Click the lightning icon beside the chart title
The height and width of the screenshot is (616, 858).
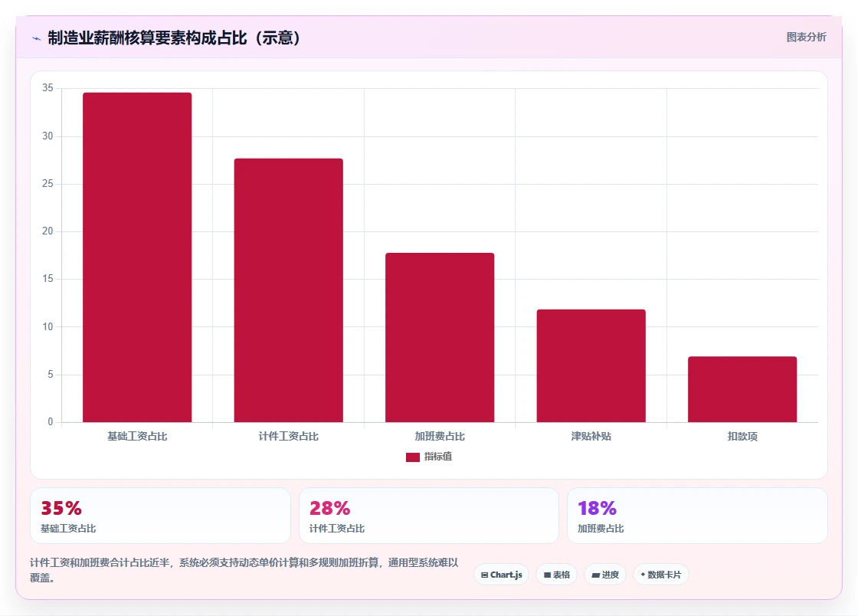click(37, 38)
